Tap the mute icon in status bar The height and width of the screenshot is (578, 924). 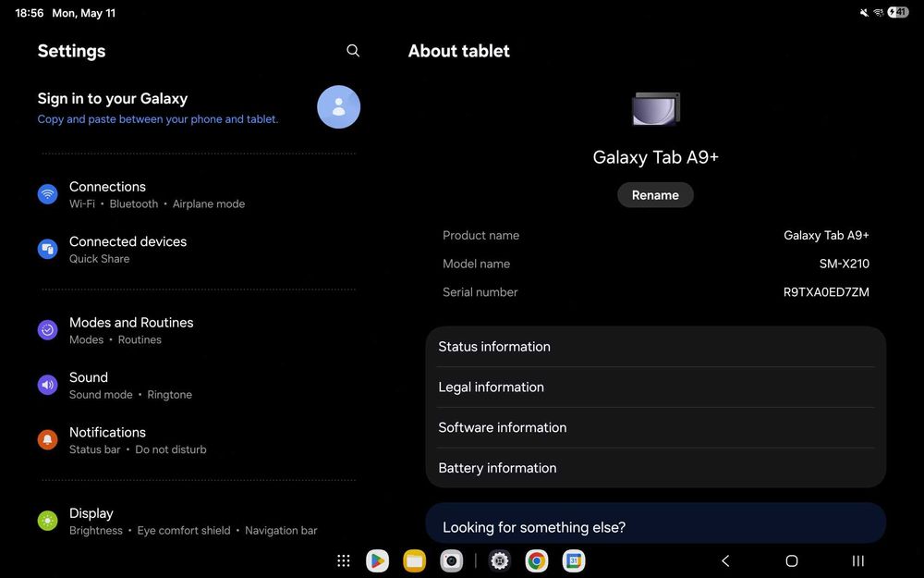click(864, 12)
